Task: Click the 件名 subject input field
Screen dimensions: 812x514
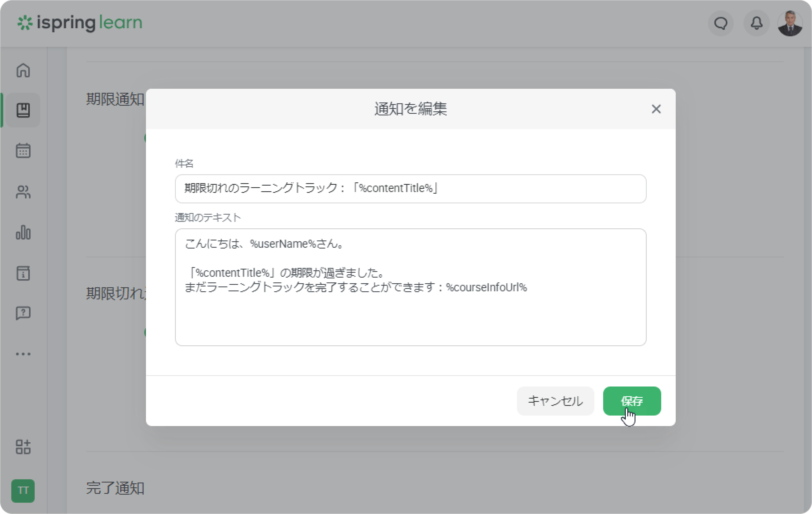Action: (410, 188)
